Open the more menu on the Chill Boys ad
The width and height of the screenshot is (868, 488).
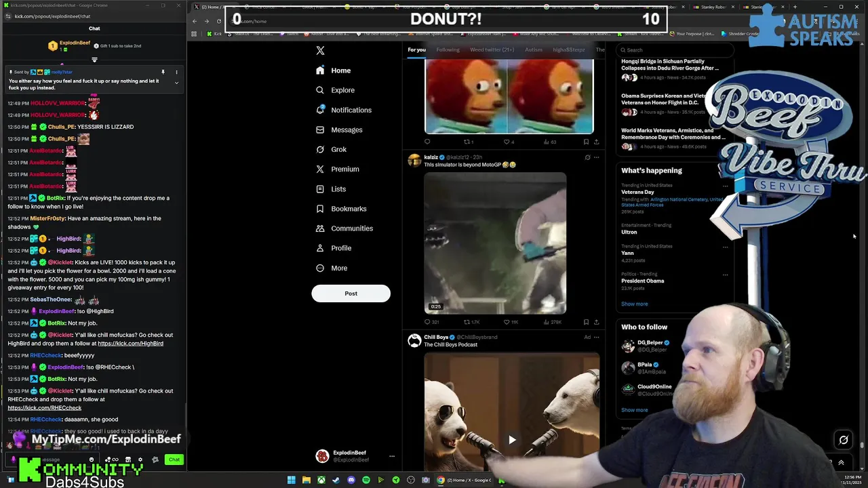596,337
